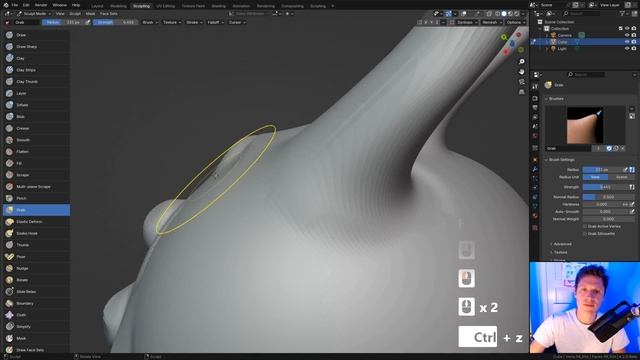Select the Nudge brush tool

click(x=36, y=269)
